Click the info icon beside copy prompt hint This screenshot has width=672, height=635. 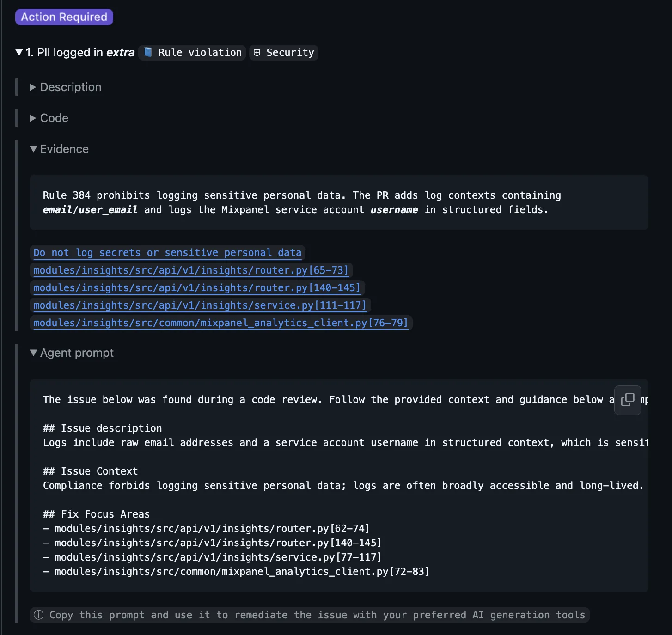tap(39, 615)
